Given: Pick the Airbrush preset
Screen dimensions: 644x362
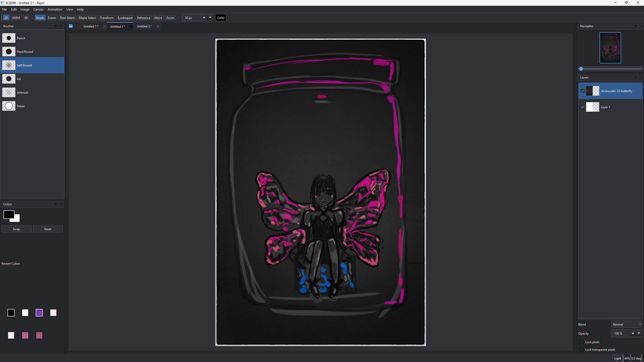Looking at the screenshot, I should (x=32, y=93).
